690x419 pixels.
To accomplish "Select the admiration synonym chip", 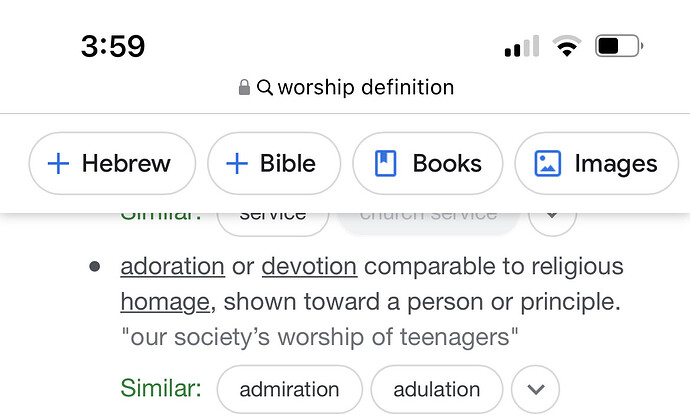I will [289, 389].
